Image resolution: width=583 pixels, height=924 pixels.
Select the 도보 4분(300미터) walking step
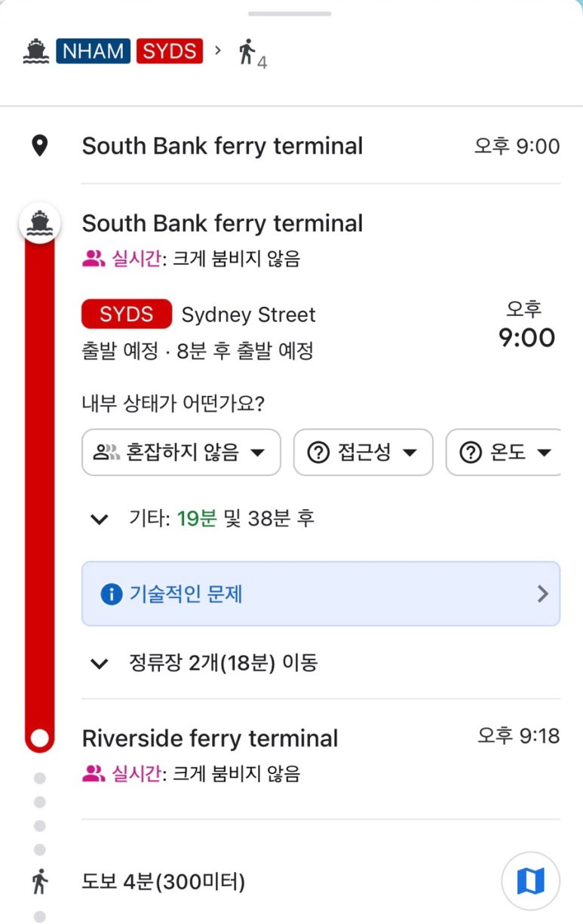pyautogui.click(x=164, y=881)
